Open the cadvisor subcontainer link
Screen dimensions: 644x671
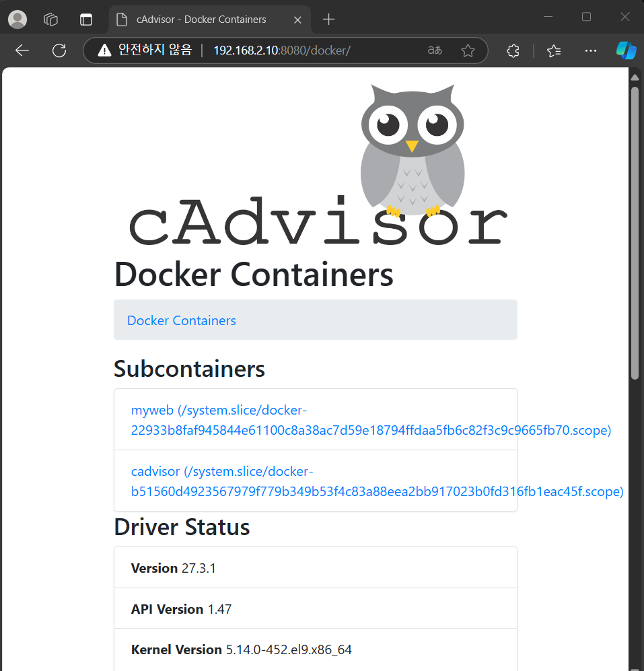[x=377, y=481]
